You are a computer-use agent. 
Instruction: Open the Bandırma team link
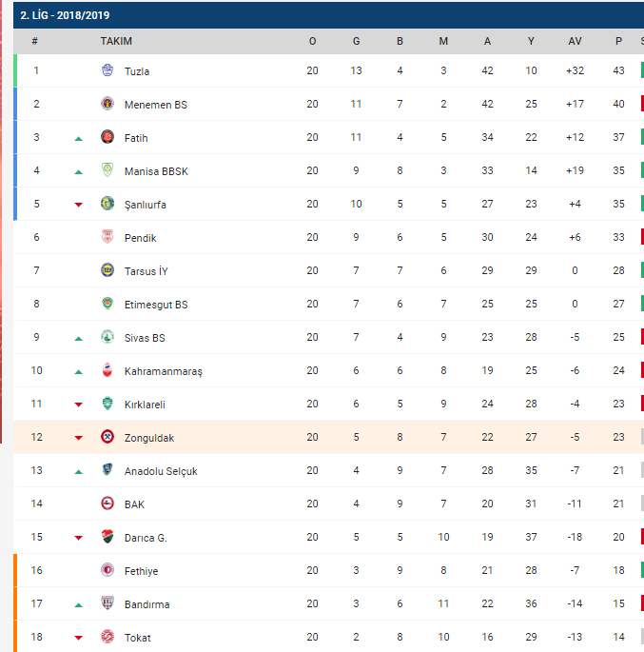[146, 604]
